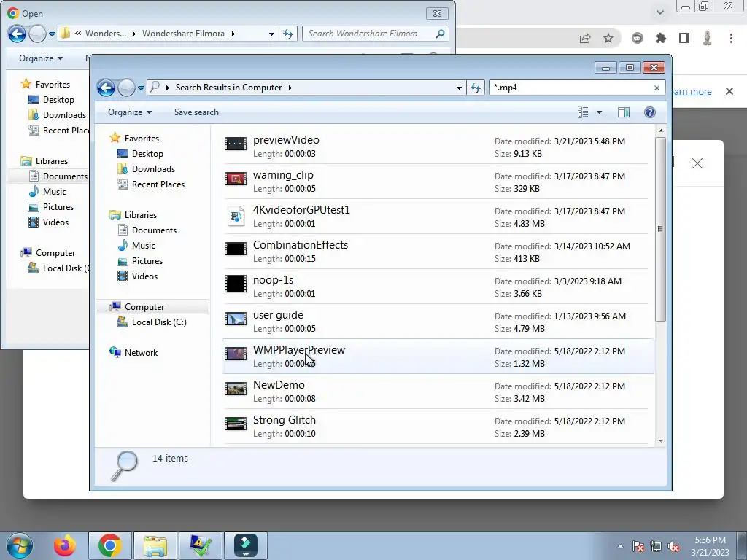The width and height of the screenshot is (747, 560).
Task: Open the Organize menu in Open dialog
Action: (x=41, y=58)
